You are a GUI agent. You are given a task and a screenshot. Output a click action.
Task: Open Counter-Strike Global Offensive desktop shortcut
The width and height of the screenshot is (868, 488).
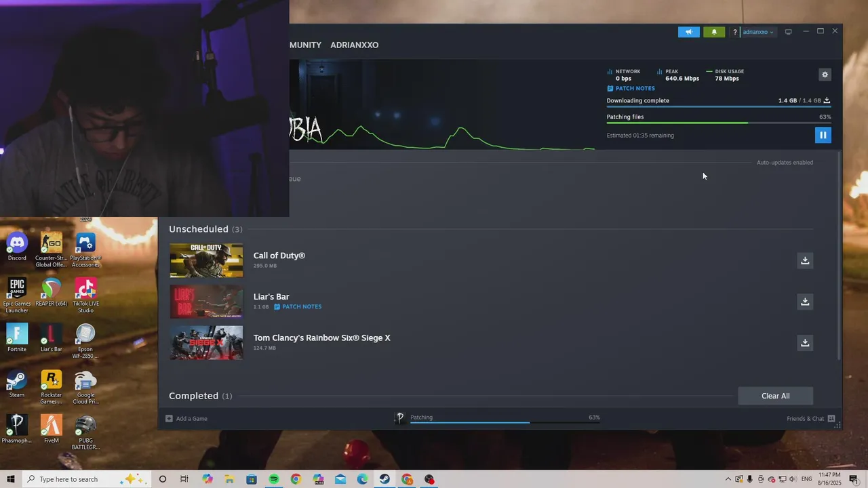[52, 250]
